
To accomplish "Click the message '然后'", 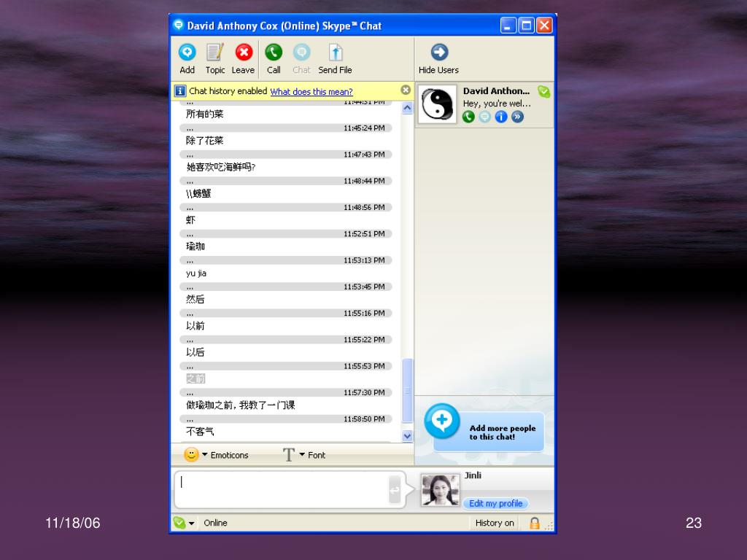I will click(x=196, y=300).
